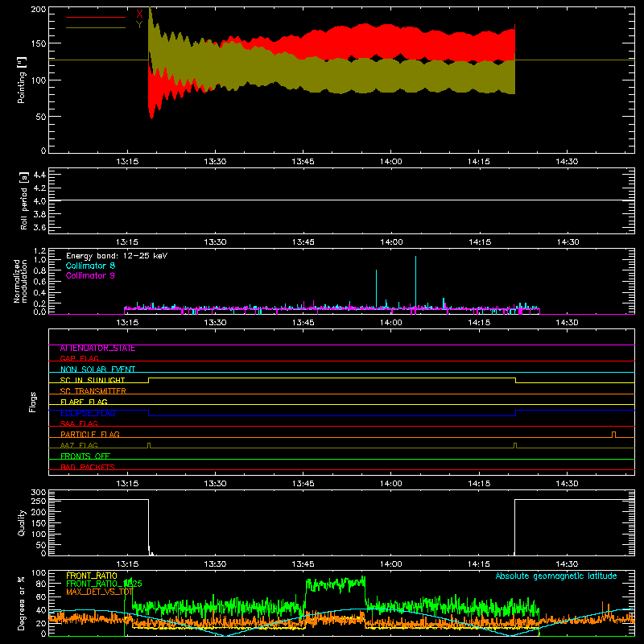Click the '4.0' tick on Roll period axis
The height and width of the screenshot is (644, 644).
tap(39, 201)
